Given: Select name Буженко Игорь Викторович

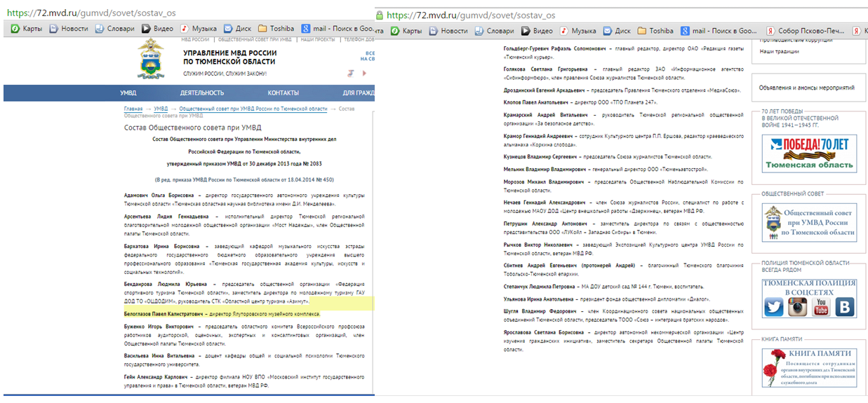Looking at the screenshot, I should [161, 327].
